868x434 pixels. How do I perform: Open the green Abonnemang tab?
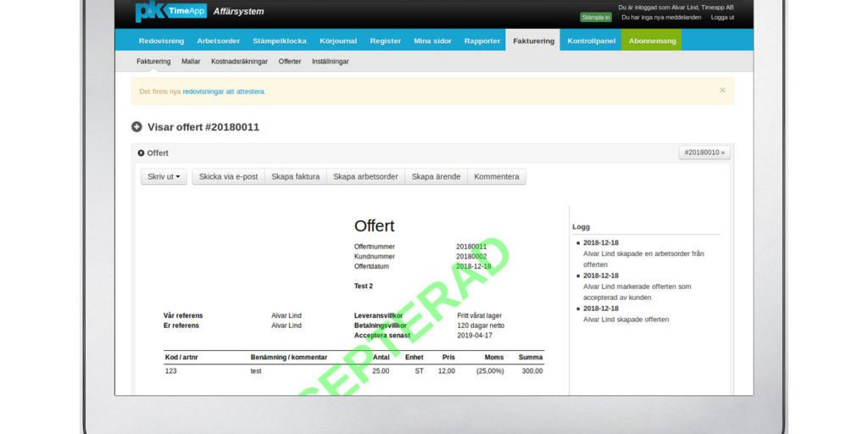tap(652, 41)
